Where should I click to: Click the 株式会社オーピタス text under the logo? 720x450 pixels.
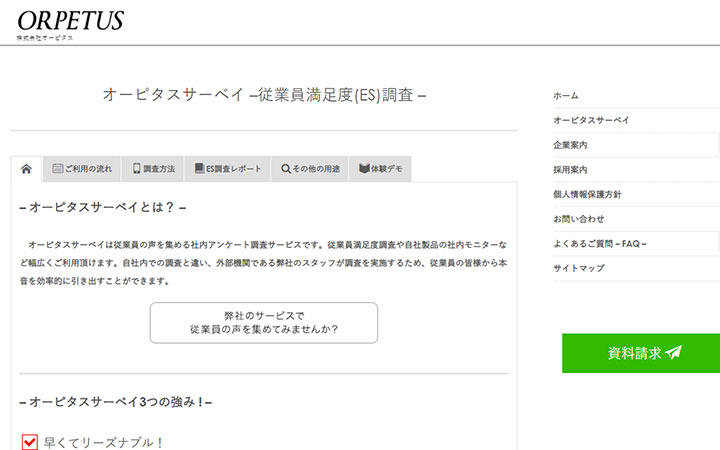(45, 38)
